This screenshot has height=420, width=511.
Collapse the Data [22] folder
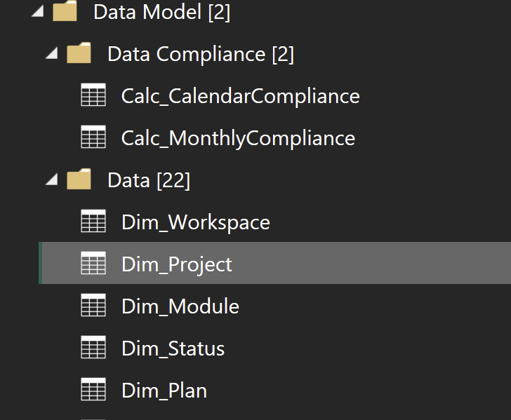(51, 180)
